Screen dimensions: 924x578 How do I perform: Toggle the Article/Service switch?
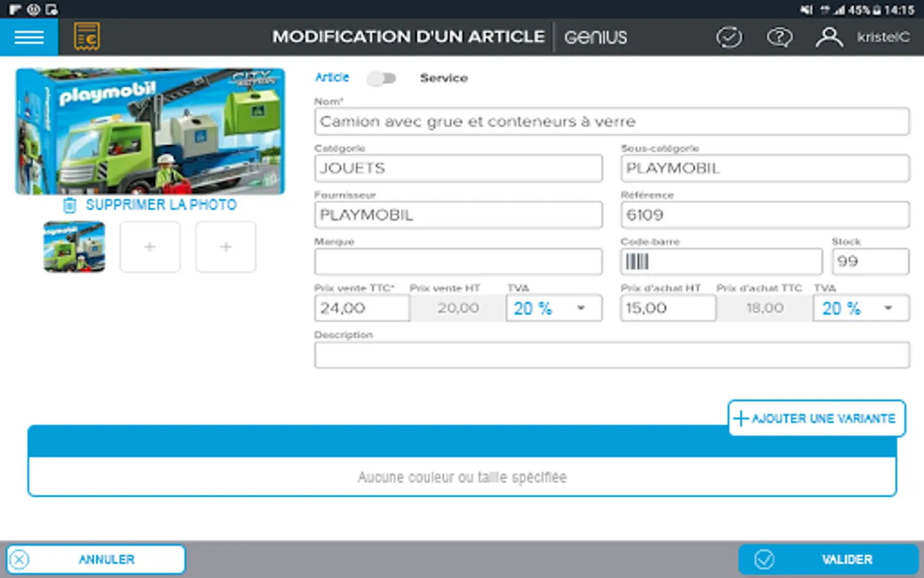pyautogui.click(x=381, y=78)
